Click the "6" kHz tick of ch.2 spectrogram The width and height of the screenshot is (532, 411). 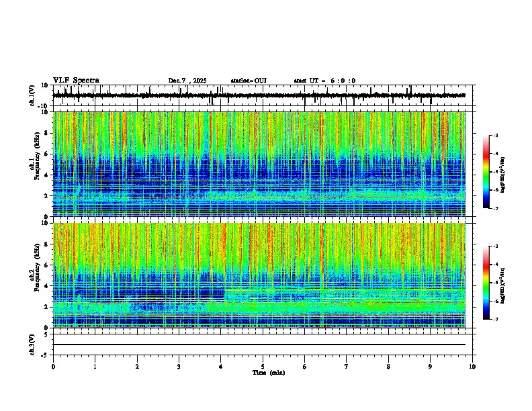[x=46, y=265]
